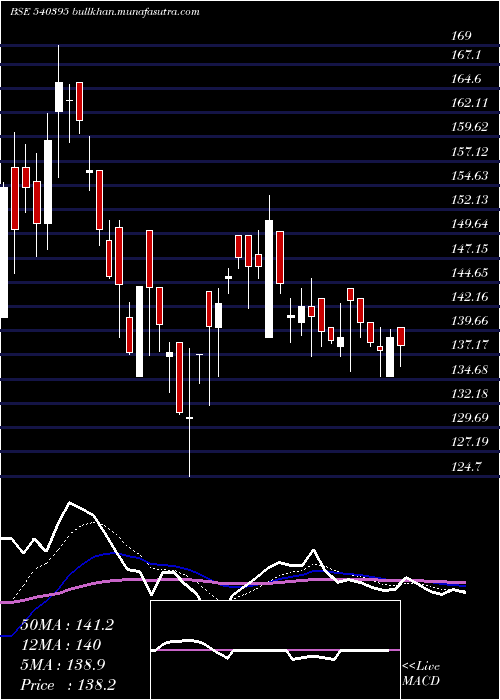Select the 144.65 price axis label

(x=470, y=272)
